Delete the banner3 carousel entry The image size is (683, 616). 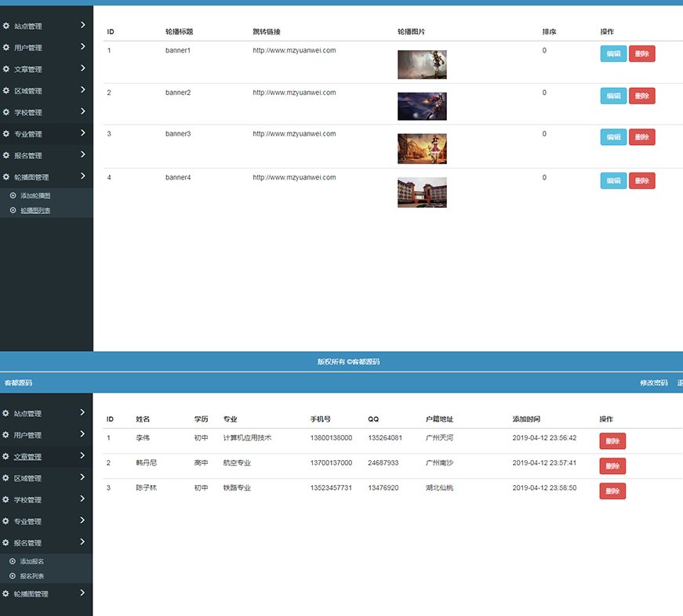pos(641,137)
